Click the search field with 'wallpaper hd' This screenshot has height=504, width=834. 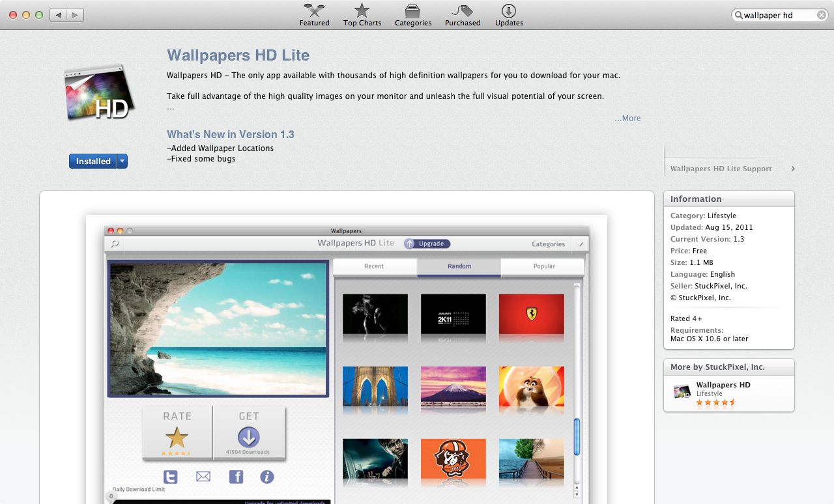coord(780,15)
